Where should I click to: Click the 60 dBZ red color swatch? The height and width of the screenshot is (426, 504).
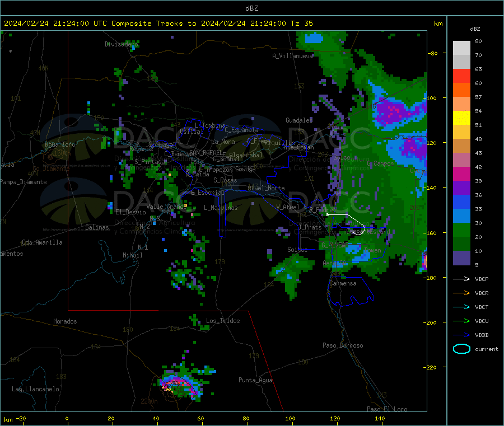[461, 76]
